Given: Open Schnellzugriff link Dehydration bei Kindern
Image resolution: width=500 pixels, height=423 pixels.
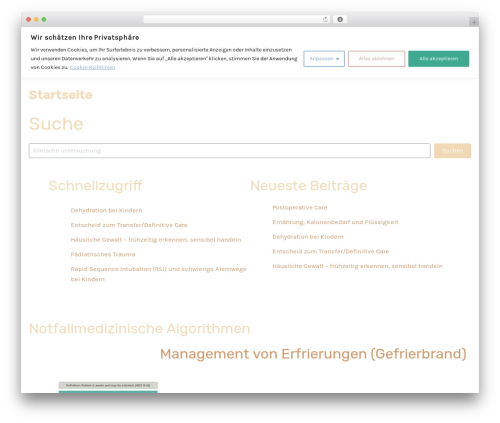Looking at the screenshot, I should pyautogui.click(x=106, y=210).
